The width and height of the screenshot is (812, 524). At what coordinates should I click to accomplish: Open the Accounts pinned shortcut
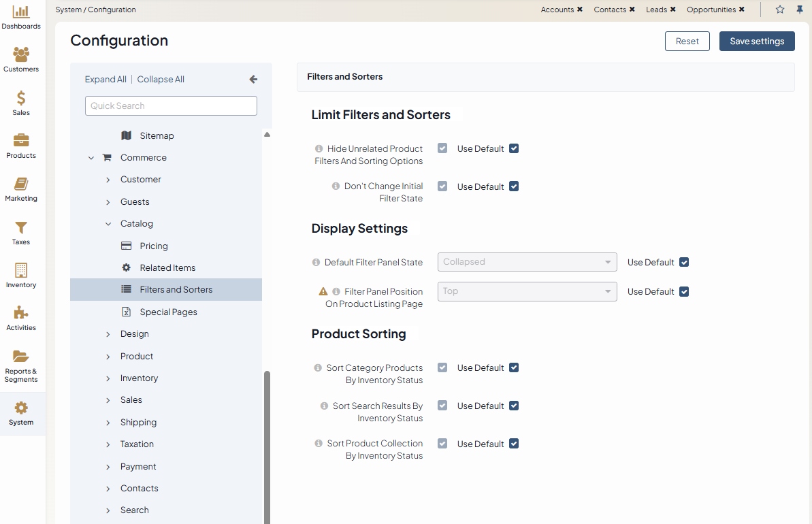[x=557, y=10]
